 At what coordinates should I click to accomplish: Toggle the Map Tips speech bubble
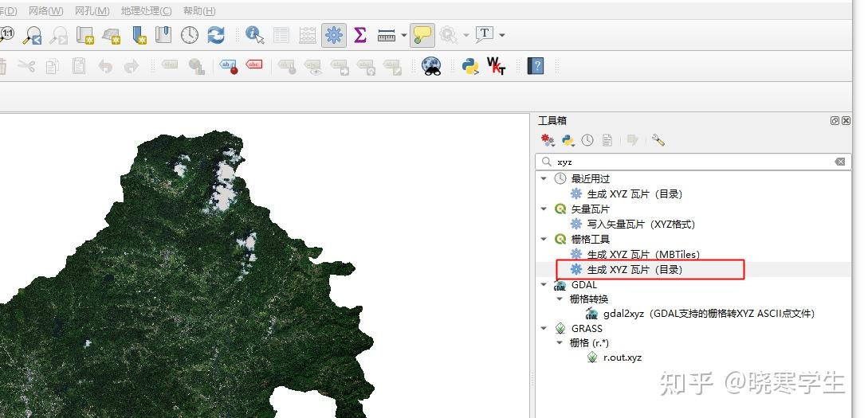pyautogui.click(x=422, y=35)
